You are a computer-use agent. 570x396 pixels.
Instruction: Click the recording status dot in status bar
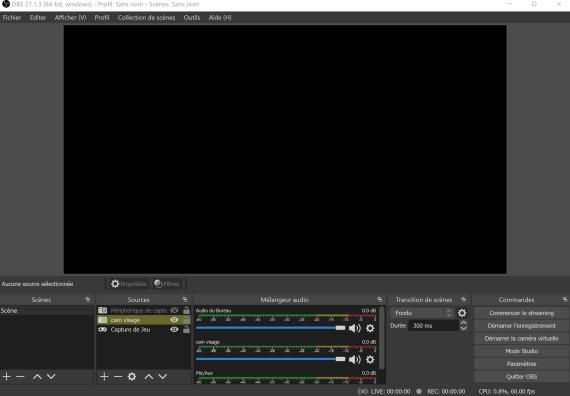pyautogui.click(x=419, y=391)
